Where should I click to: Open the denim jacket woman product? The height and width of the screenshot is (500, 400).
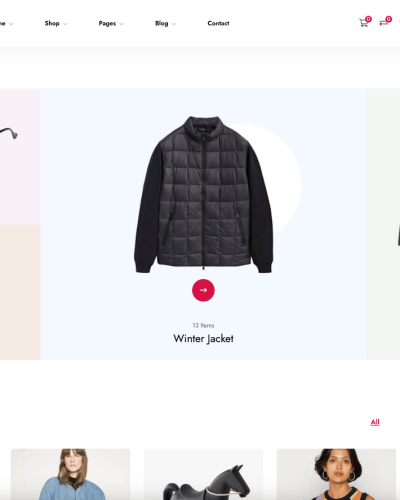pyautogui.click(x=70, y=474)
